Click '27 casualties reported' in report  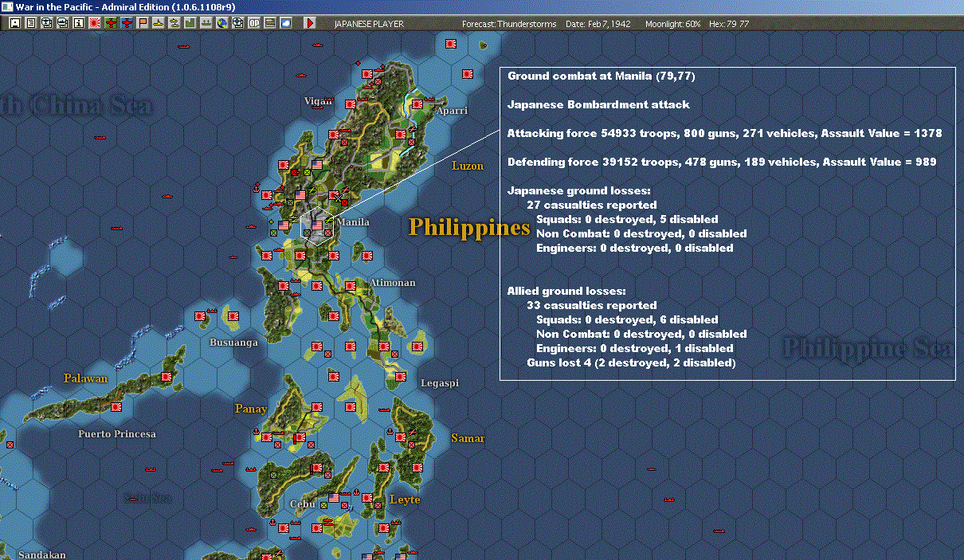(592, 205)
